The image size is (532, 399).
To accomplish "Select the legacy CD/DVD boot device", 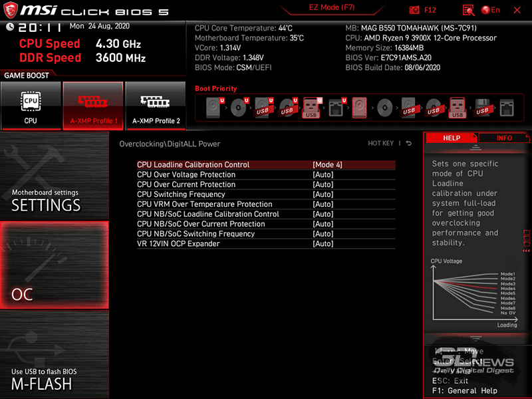I will [x=385, y=108].
